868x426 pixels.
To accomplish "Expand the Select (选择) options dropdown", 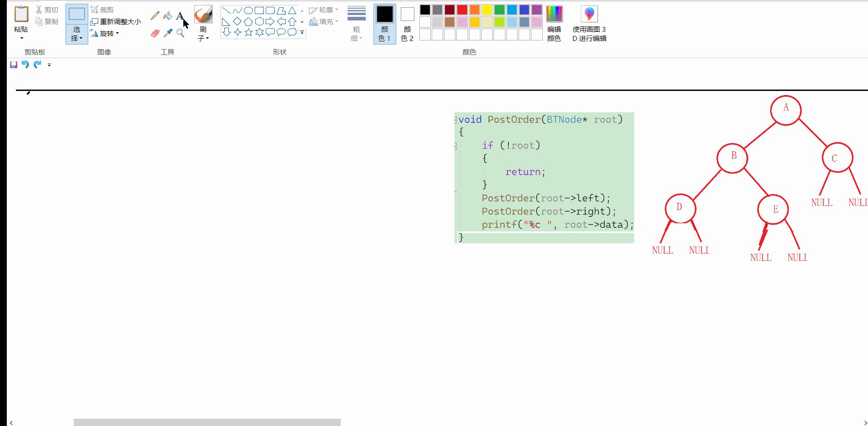I will point(76,34).
